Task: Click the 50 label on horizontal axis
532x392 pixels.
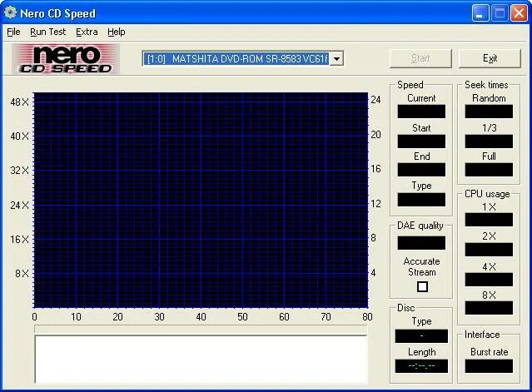Action: [242, 317]
